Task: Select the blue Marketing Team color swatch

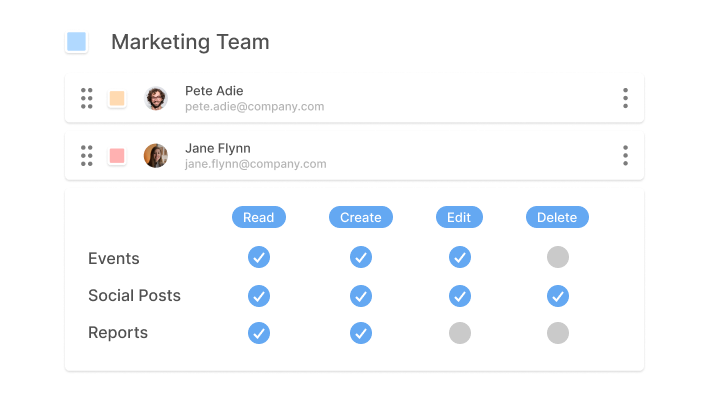Action: [x=77, y=42]
